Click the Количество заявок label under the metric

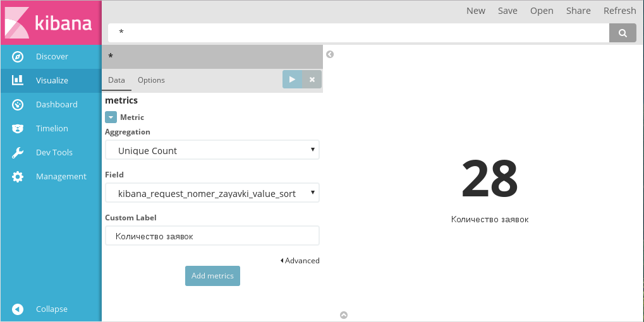[490, 220]
